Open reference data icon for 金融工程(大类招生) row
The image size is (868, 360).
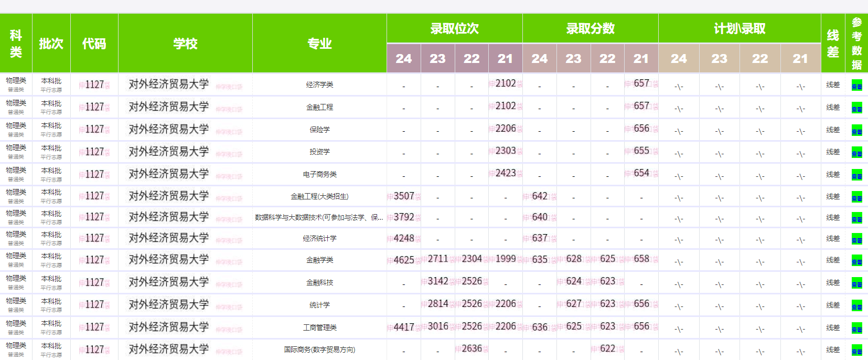click(x=856, y=197)
